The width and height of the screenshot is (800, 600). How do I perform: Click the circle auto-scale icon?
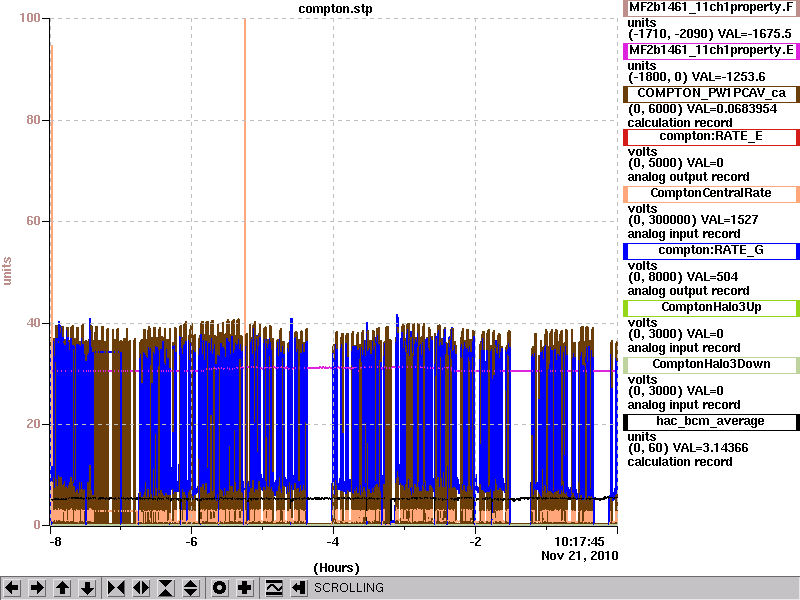pos(219,588)
